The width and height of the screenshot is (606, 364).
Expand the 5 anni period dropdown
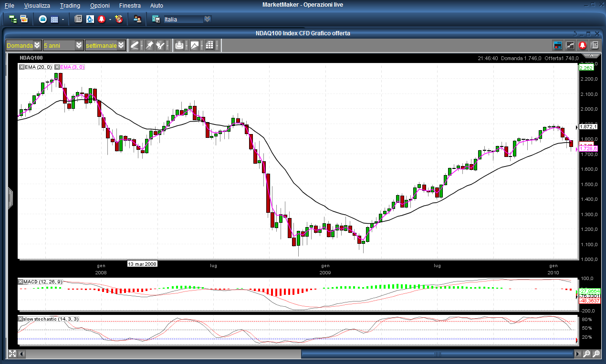(79, 45)
